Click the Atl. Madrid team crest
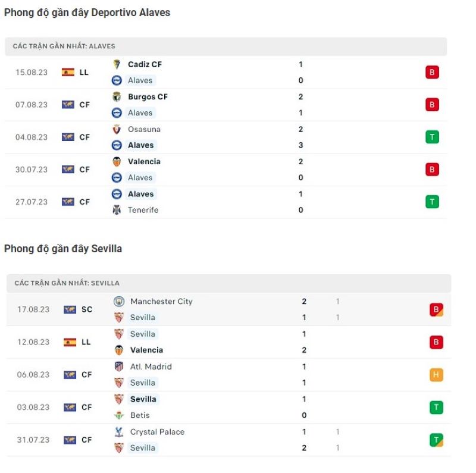 tap(119, 367)
